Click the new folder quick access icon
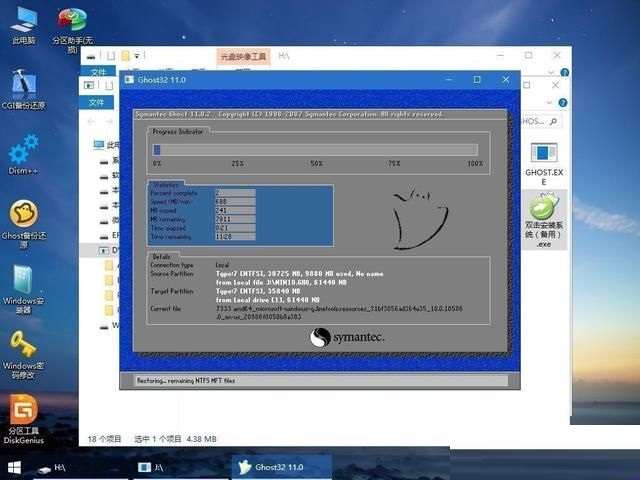Screen dimensions: 640x480 [125, 56]
